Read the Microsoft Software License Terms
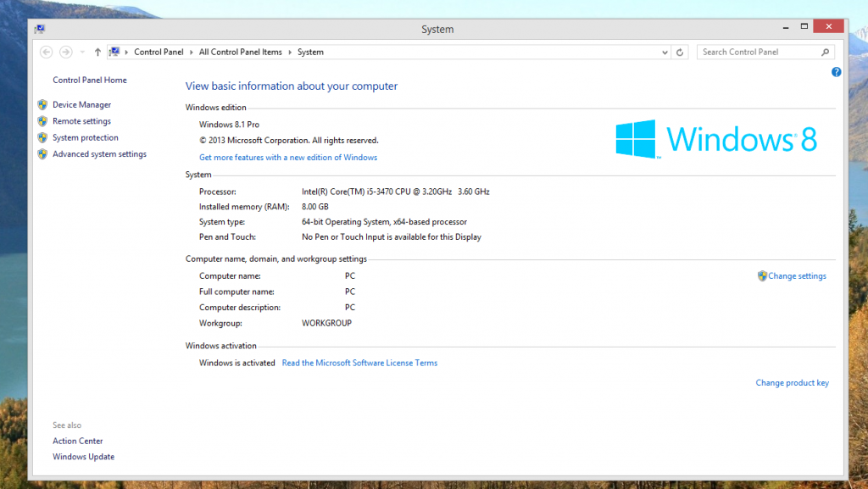This screenshot has height=489, width=868. coord(359,363)
